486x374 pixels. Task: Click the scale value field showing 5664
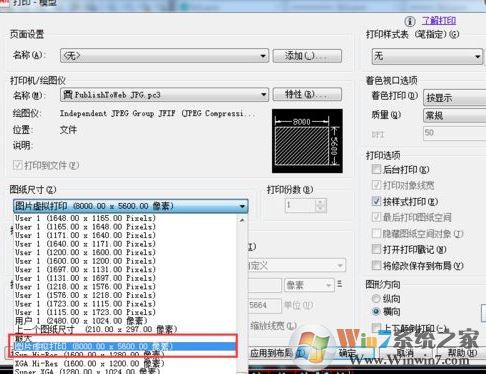click(265, 305)
